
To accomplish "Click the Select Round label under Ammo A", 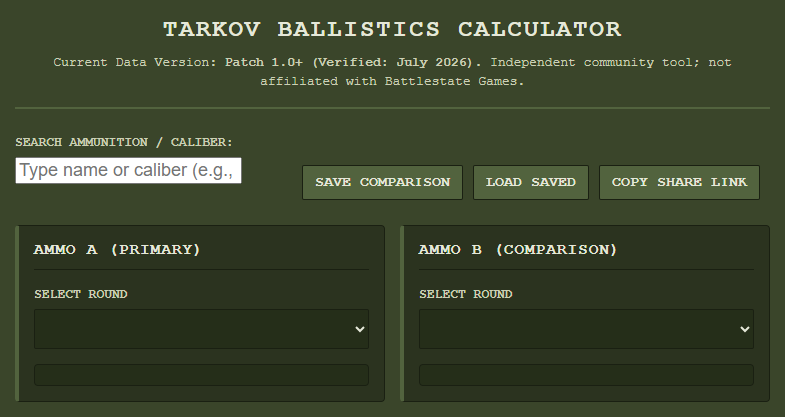I will 81,294.
